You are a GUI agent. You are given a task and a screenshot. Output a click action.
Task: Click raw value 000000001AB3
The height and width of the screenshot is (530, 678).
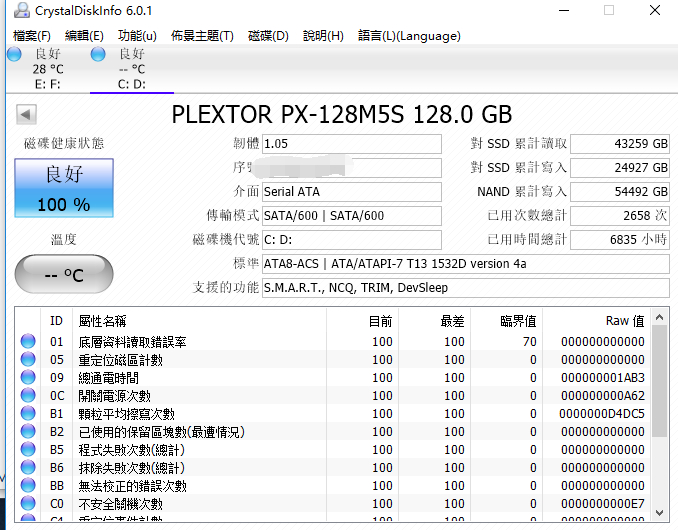coord(603,378)
